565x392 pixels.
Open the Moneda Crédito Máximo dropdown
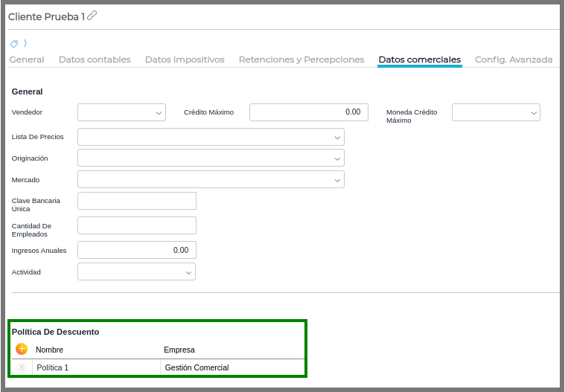click(496, 112)
